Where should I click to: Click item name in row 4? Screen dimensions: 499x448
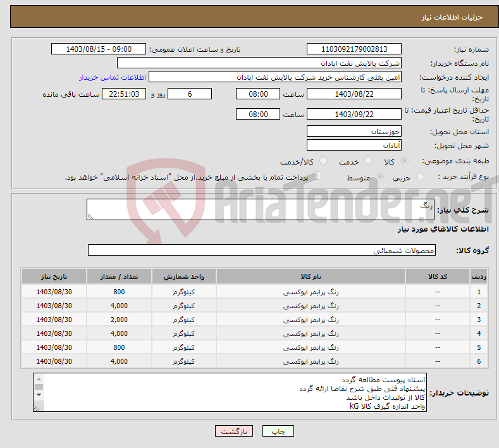[311, 333]
